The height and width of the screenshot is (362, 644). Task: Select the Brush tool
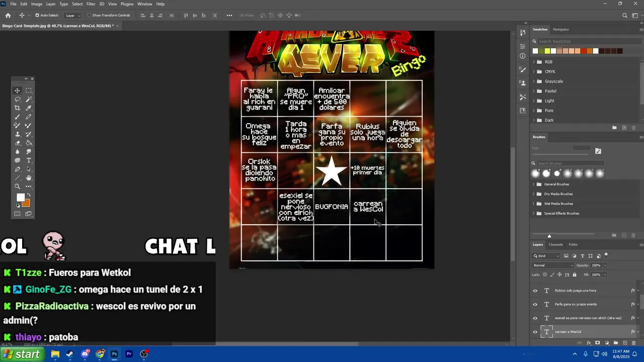18,117
